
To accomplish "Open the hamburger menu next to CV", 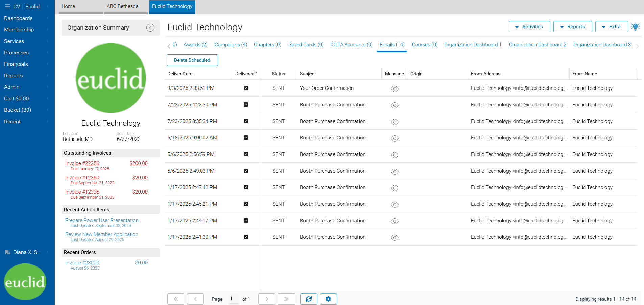I will tap(7, 6).
